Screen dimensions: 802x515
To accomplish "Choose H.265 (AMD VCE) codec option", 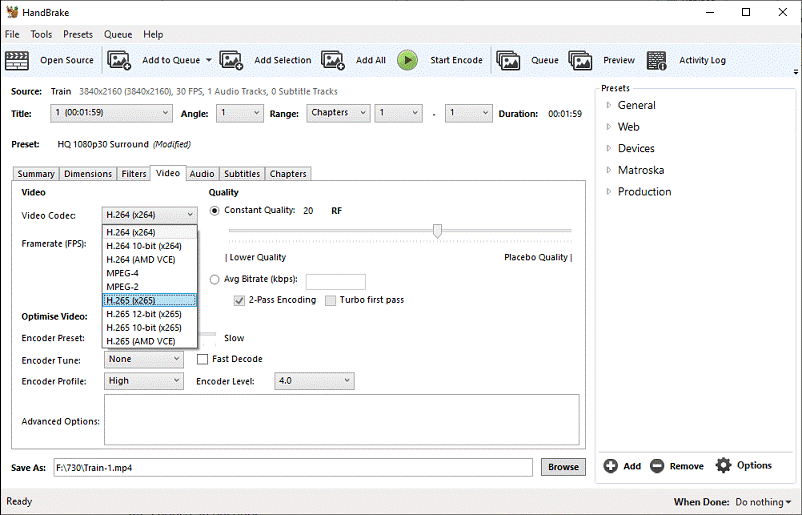I will tap(150, 341).
